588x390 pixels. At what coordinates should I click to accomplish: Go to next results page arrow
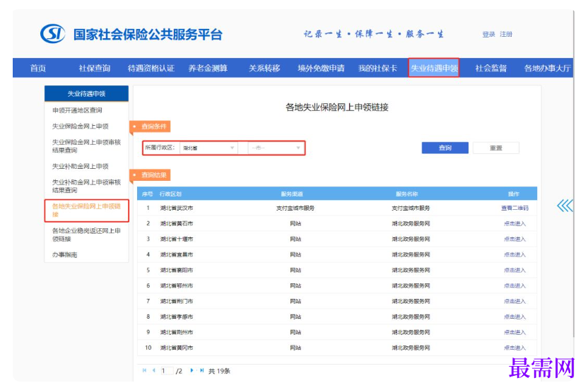(x=192, y=370)
